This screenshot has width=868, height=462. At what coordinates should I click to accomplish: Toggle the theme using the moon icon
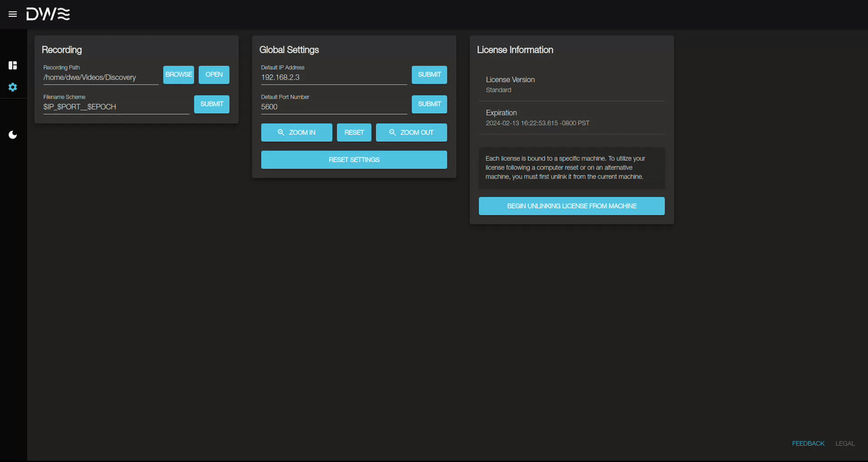tap(12, 134)
